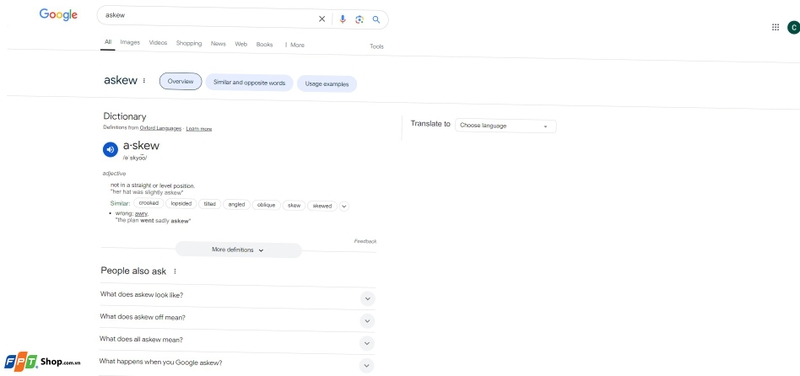Open three-dot options beside askew heading

pos(144,81)
